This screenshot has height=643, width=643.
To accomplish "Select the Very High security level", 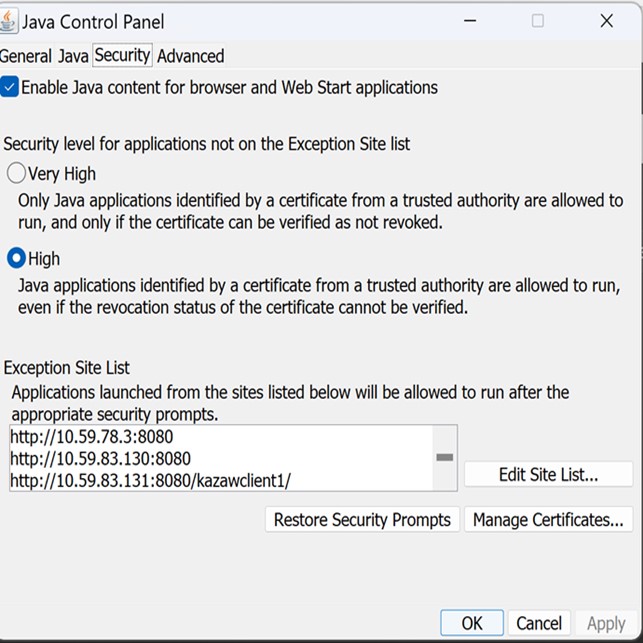I will click(x=16, y=173).
